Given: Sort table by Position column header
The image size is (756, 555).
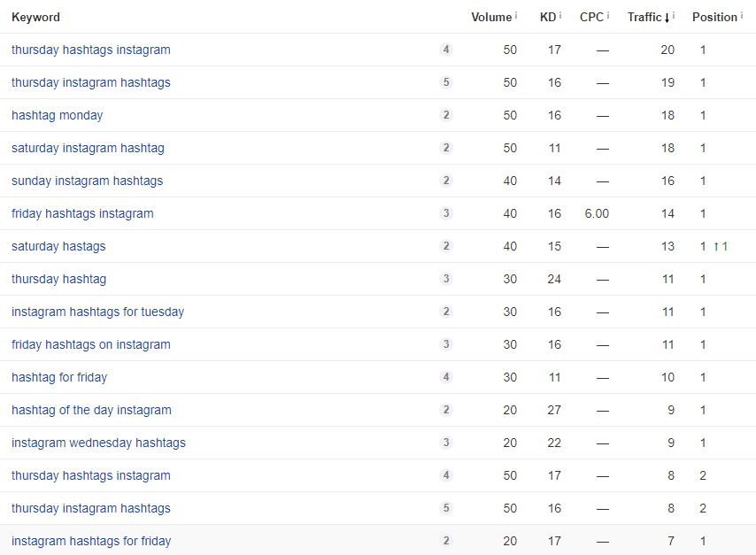Looking at the screenshot, I should 714,17.
